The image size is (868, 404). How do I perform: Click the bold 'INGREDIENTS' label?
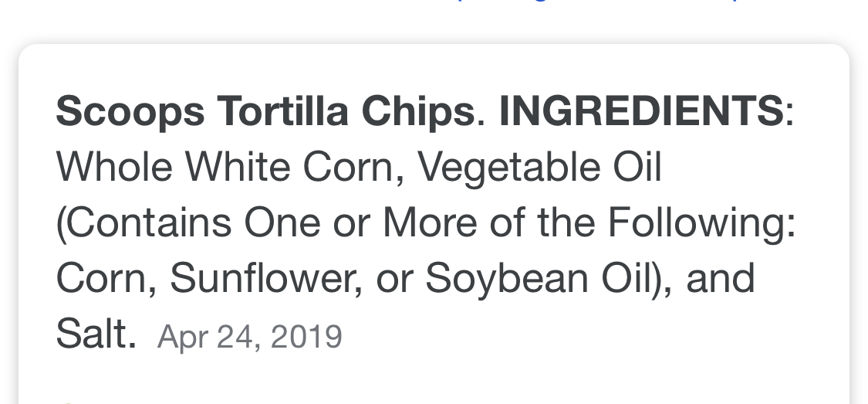coord(641,110)
